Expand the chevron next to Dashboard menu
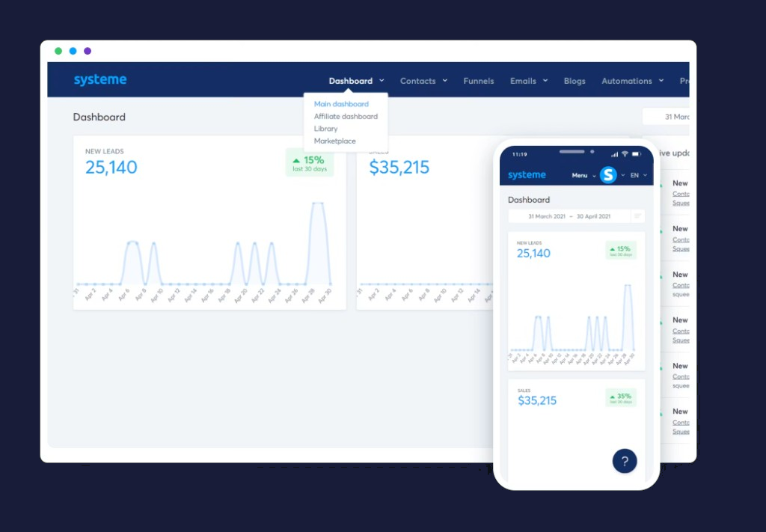The height and width of the screenshot is (532, 766). click(382, 81)
